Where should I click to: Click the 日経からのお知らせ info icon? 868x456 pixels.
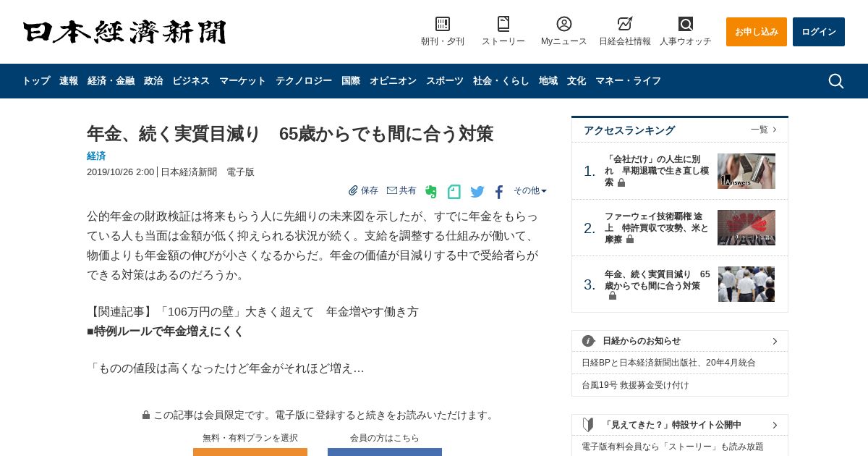coord(589,341)
